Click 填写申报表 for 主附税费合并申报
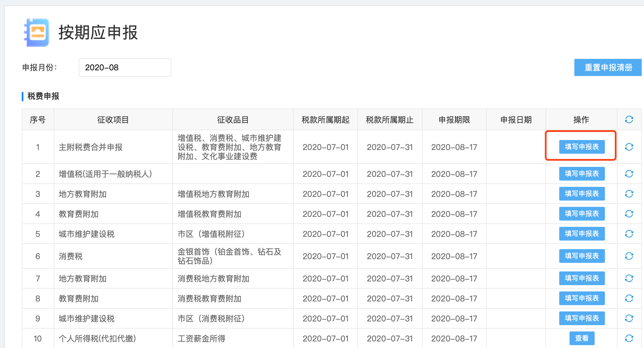 (x=582, y=147)
